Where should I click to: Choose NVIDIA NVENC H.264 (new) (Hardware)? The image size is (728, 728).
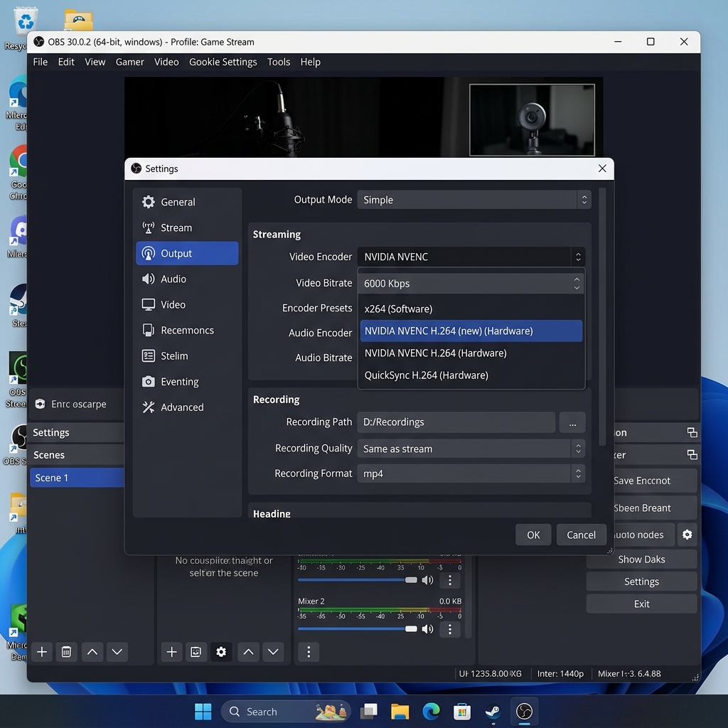pyautogui.click(x=471, y=331)
